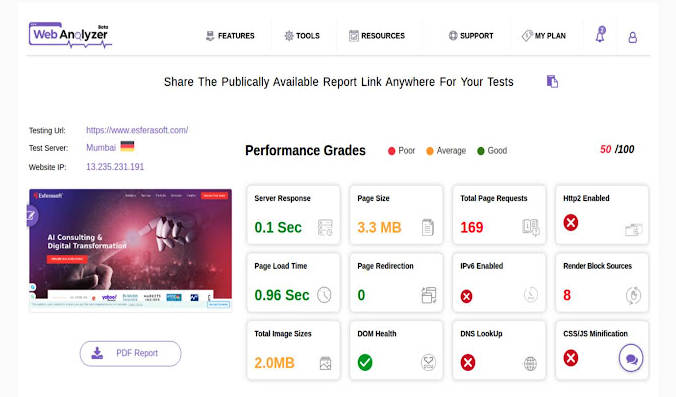The image size is (676, 397).
Task: Click the Page Redirection value 0
Action: (x=361, y=295)
